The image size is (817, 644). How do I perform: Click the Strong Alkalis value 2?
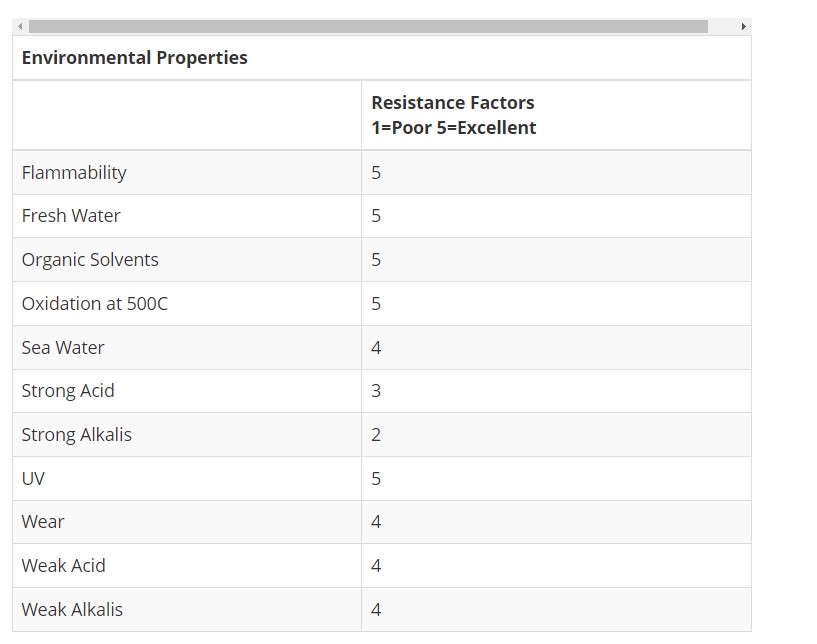(376, 435)
